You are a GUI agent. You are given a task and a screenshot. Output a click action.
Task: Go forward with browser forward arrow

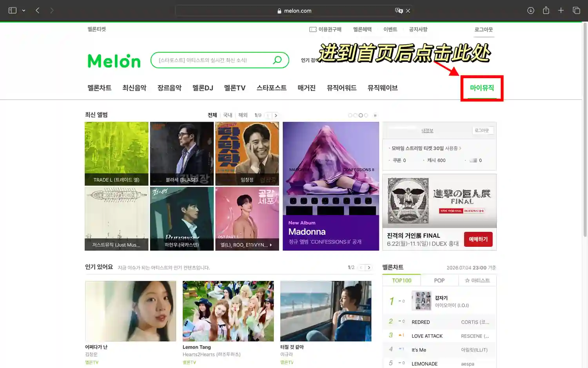click(52, 11)
